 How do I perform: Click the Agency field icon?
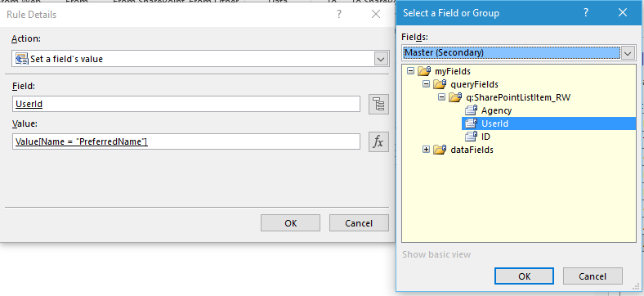pos(471,110)
